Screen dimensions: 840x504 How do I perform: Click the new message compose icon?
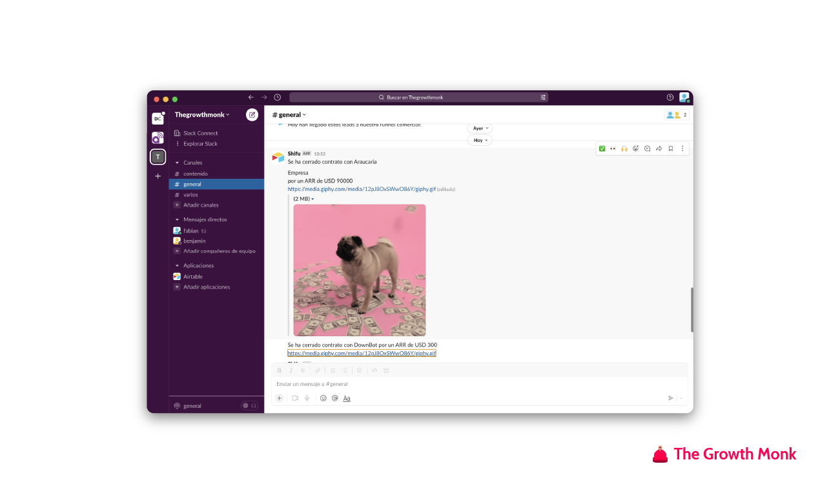tap(252, 115)
